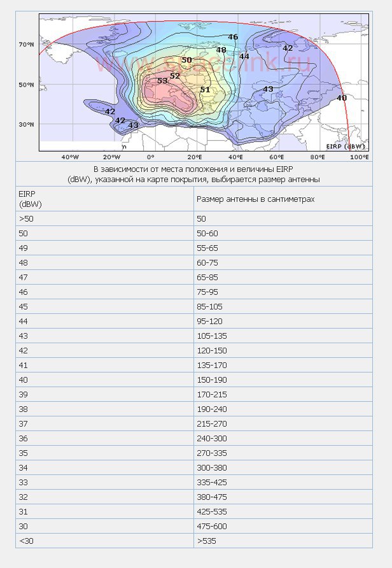Click the '135-170' antenna size cell
Viewport: 392px width, 568px height.
click(283, 365)
